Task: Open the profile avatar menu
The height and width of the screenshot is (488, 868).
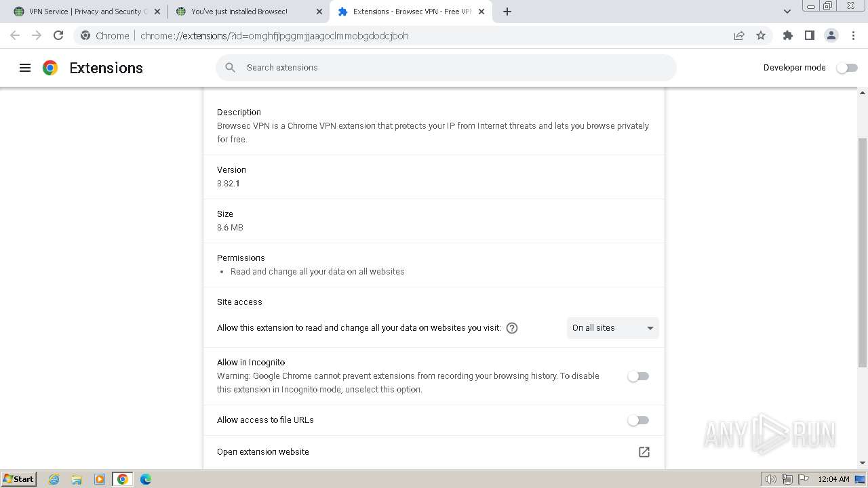Action: point(831,36)
